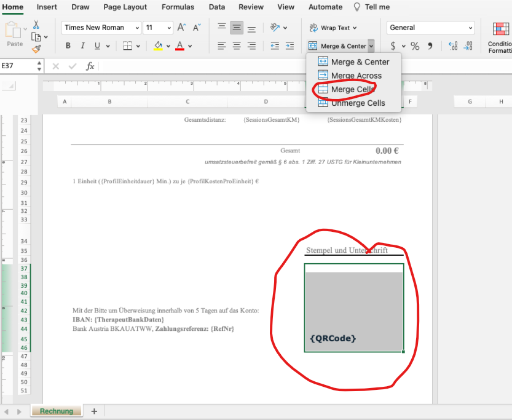This screenshot has height=420, width=512.
Task: Open the font size dropdown
Action: pos(169,28)
